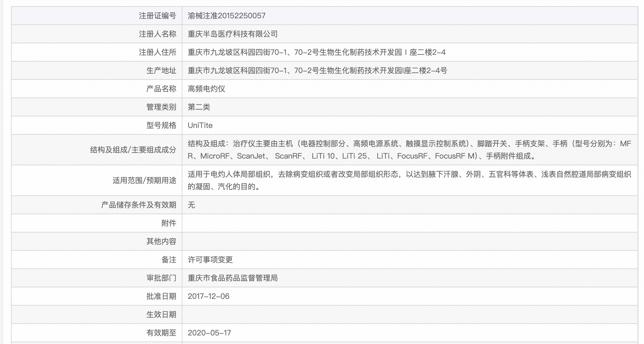644x344 pixels.
Task: Click the 生效日期 label cell
Action: [x=161, y=315]
